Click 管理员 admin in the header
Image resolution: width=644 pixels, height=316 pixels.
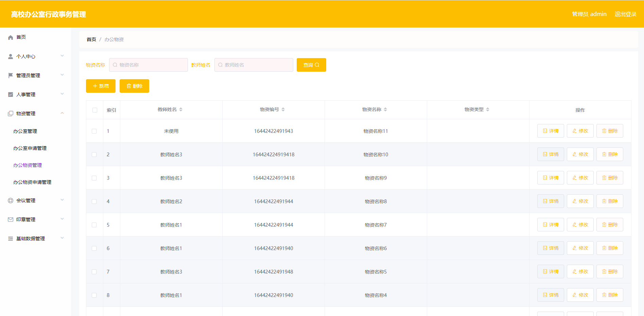tap(589, 14)
